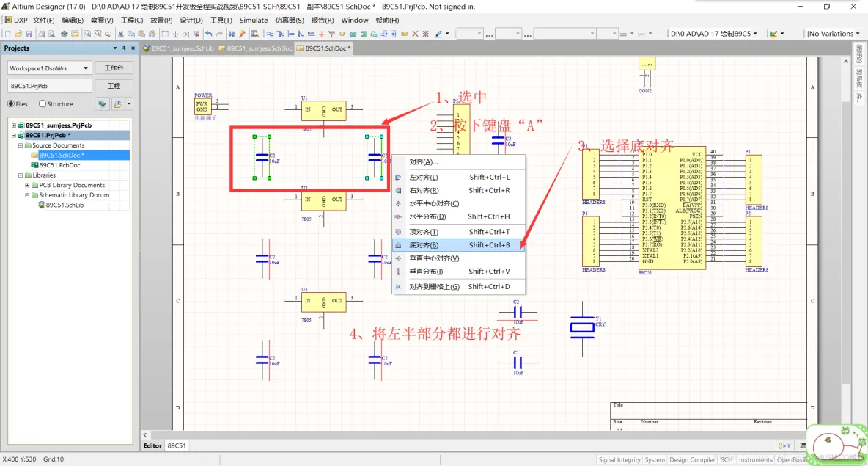868x466 pixels.
Task: Collapse the 89C51.PrjPcb project node
Action: (x=14, y=135)
